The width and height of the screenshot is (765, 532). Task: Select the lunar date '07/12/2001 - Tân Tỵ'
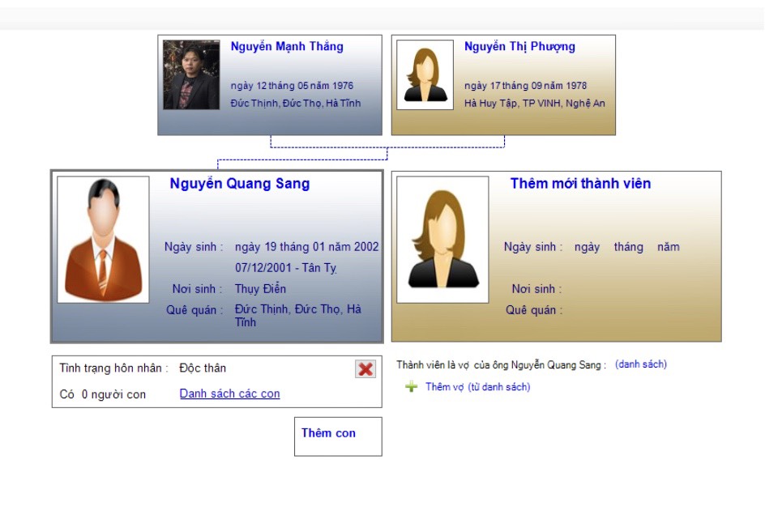(x=286, y=268)
